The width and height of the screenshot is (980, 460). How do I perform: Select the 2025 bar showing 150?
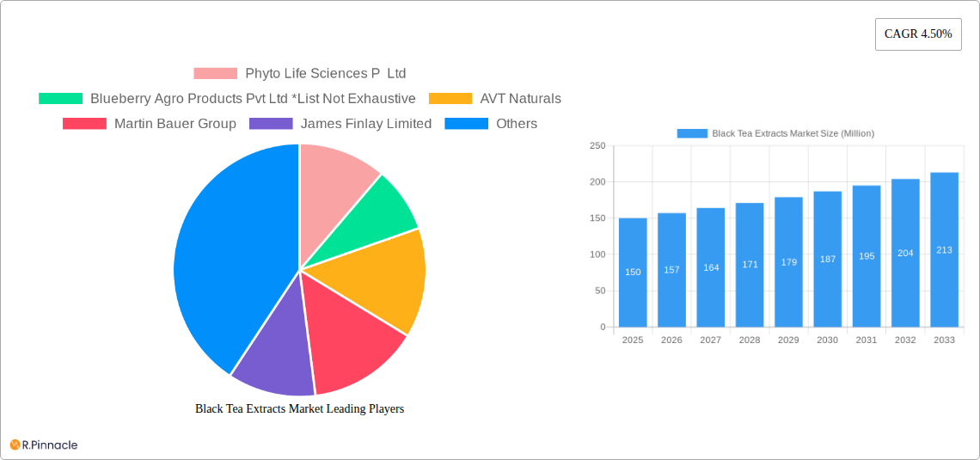[x=633, y=273]
